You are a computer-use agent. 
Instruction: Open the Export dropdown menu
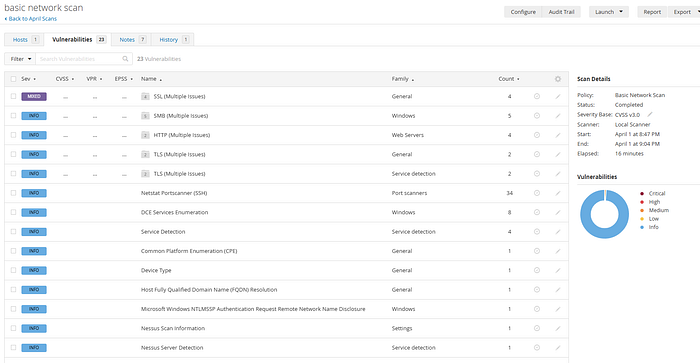click(x=684, y=12)
